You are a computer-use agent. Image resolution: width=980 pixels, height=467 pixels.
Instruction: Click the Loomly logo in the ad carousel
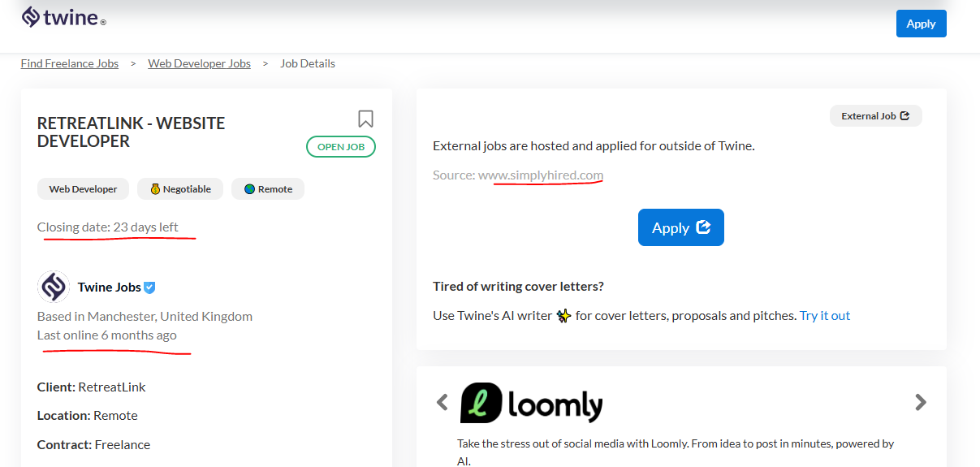pos(532,403)
